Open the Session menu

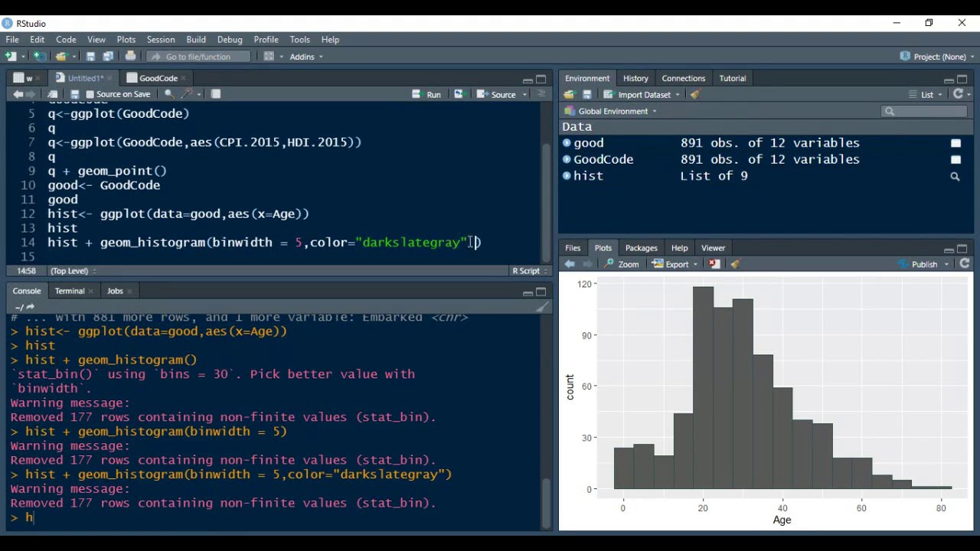point(161,39)
